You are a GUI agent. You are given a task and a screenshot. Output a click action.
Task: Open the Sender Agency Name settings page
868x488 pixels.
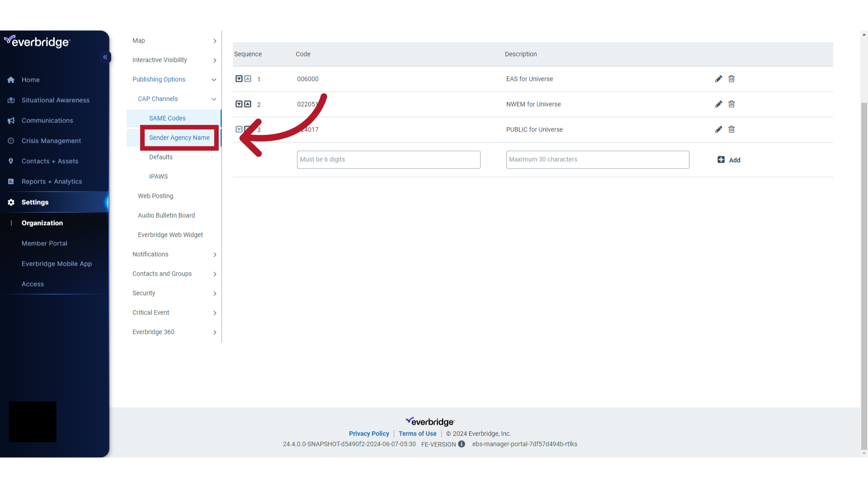tap(179, 137)
